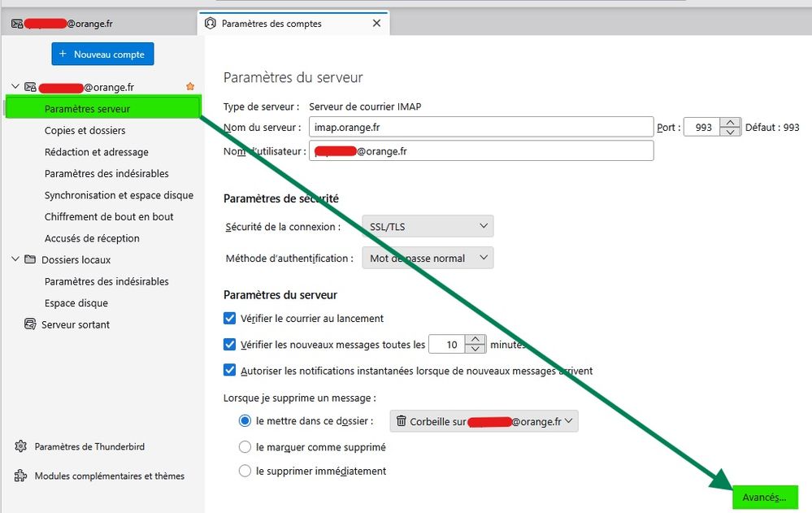Switch to the orange.fr mail tab
The height and width of the screenshot is (513, 812).
98,24
